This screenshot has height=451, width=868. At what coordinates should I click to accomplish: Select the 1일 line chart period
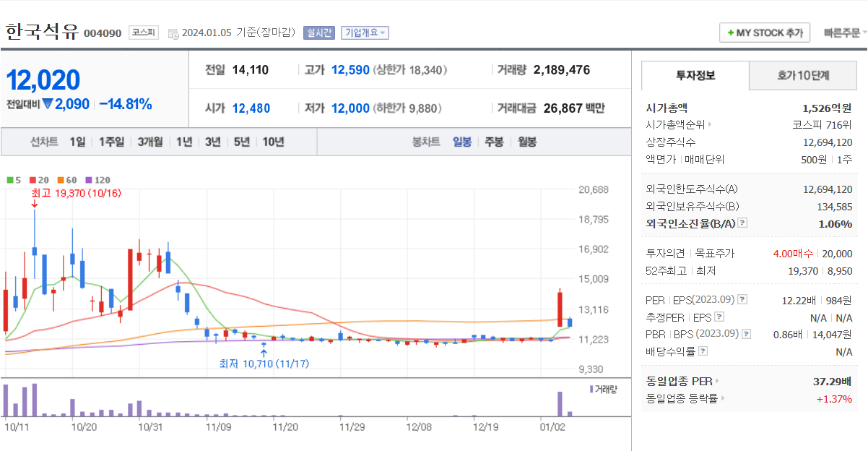point(77,142)
